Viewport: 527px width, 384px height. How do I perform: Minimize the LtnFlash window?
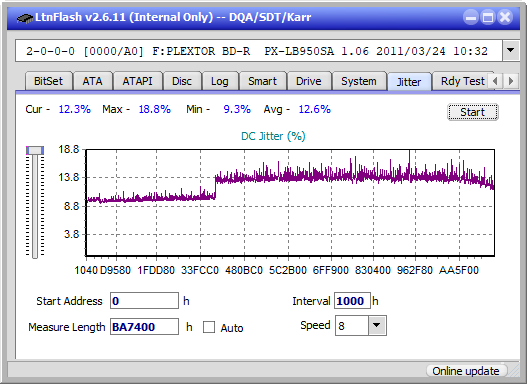(471, 17)
